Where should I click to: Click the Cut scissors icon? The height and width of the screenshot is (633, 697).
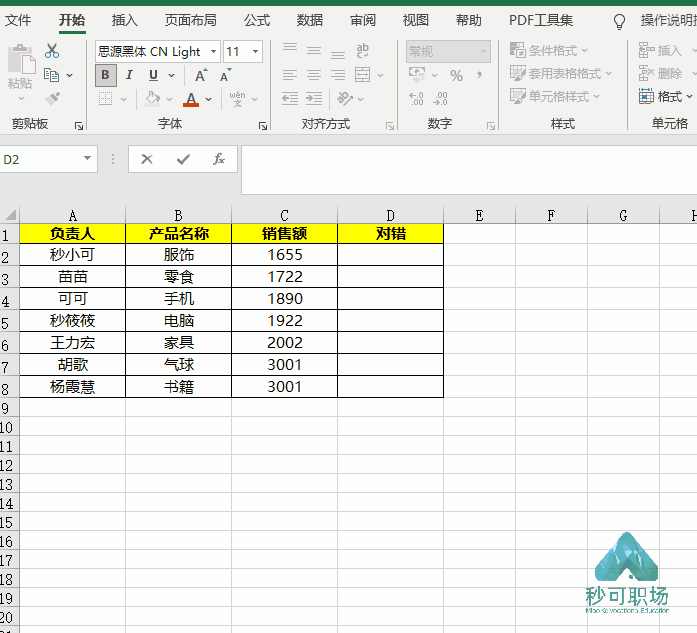coord(52,51)
